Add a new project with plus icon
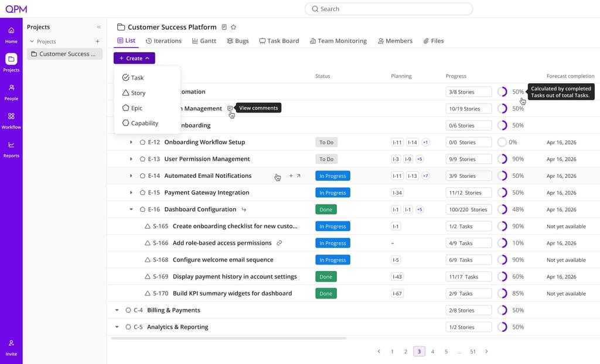 [x=98, y=42]
